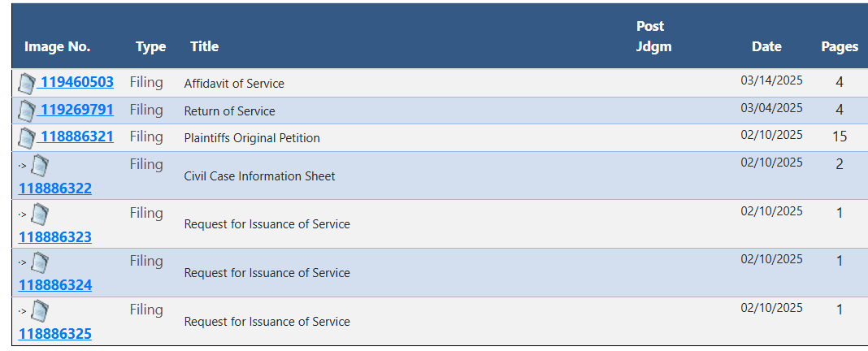Screen dimensions: 868x351
Task: Open image link 118886325
Action: tap(55, 335)
